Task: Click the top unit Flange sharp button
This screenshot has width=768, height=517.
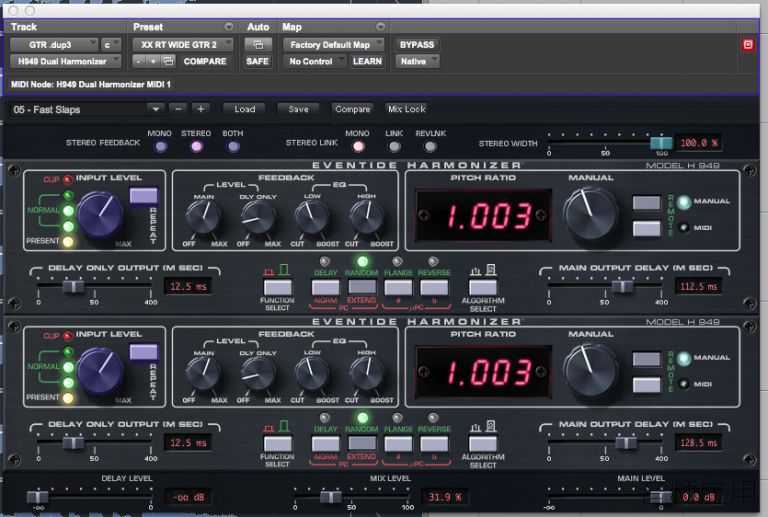Action: [x=398, y=287]
